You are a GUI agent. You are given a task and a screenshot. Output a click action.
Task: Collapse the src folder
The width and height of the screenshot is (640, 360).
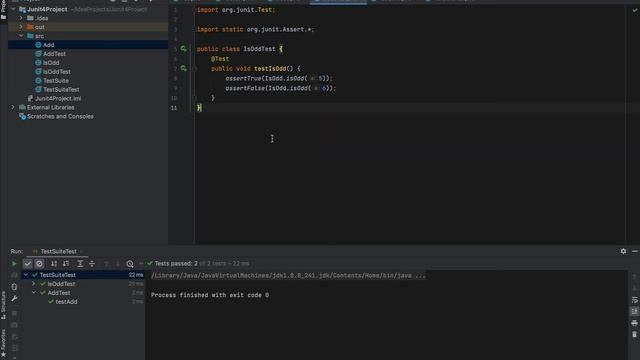pyautogui.click(x=21, y=36)
